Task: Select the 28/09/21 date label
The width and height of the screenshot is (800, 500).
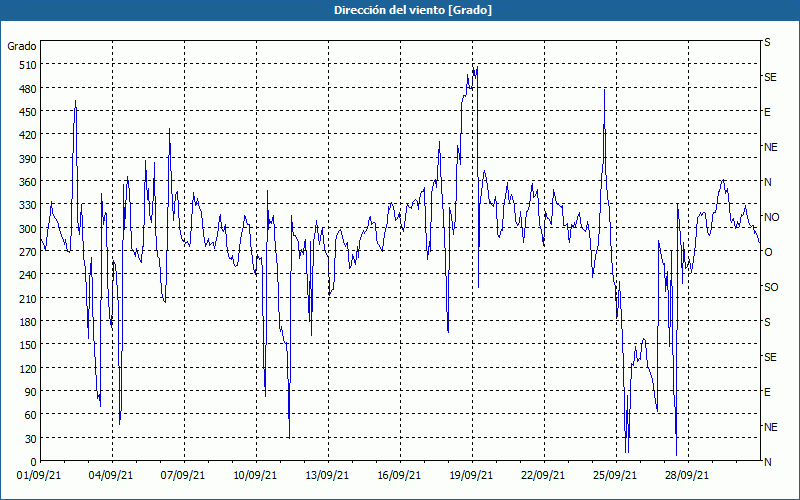Action: pyautogui.click(x=687, y=476)
